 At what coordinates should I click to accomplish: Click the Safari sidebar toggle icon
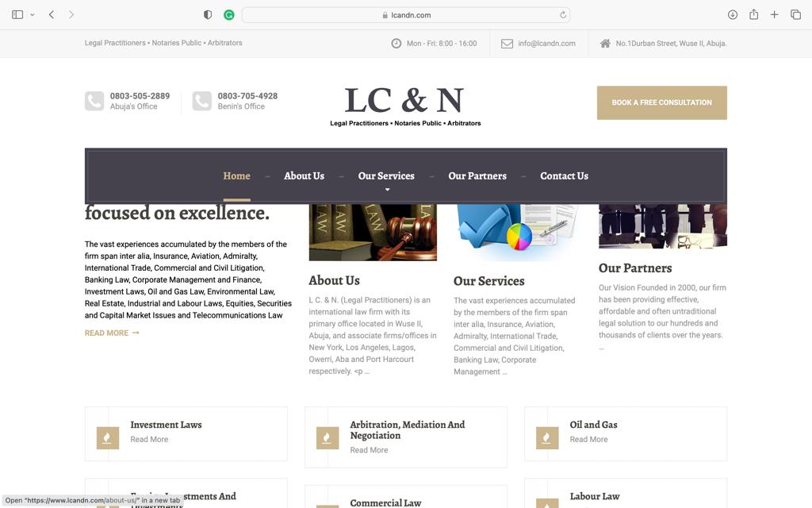pyautogui.click(x=17, y=15)
